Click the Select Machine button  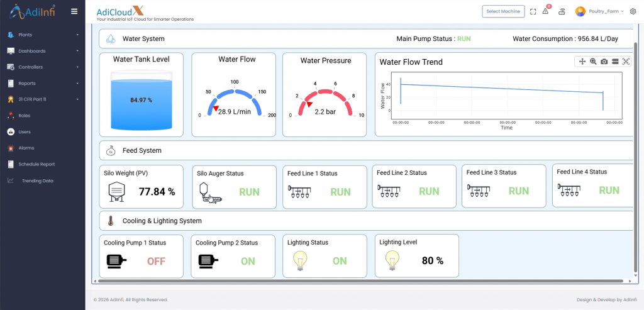[503, 11]
